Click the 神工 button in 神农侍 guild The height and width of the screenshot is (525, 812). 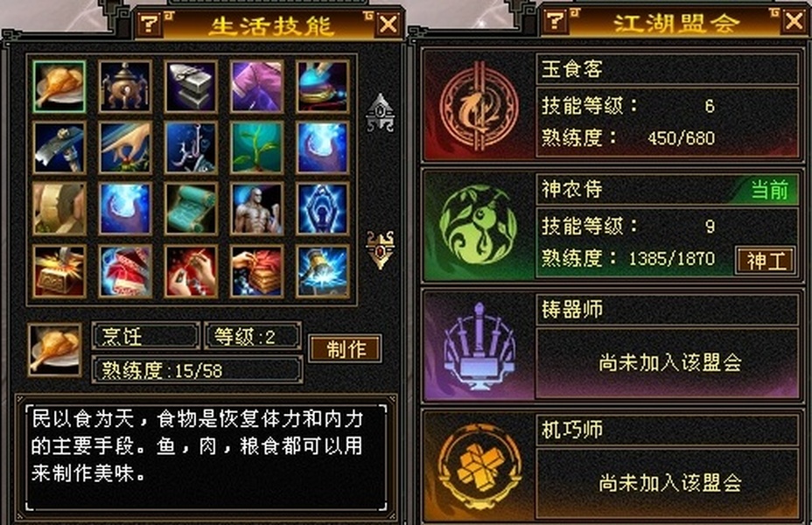[766, 261]
